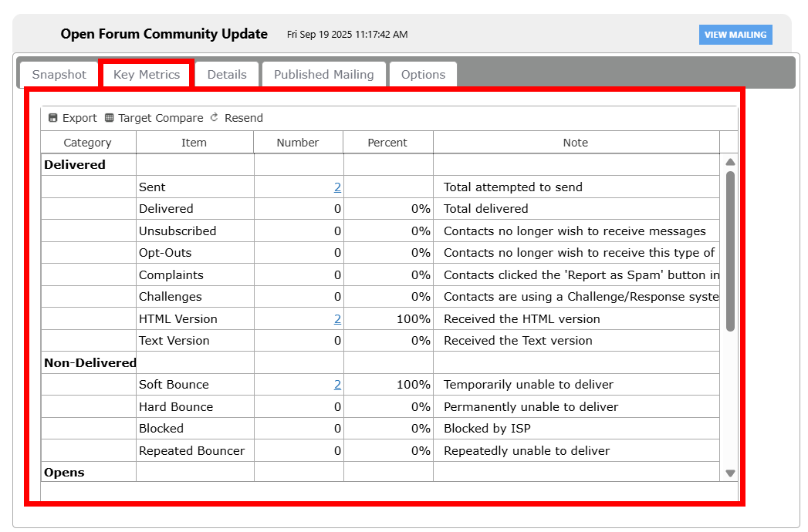This screenshot has width=808, height=532.
Task: Open the Published Mailing tab
Action: pyautogui.click(x=323, y=75)
